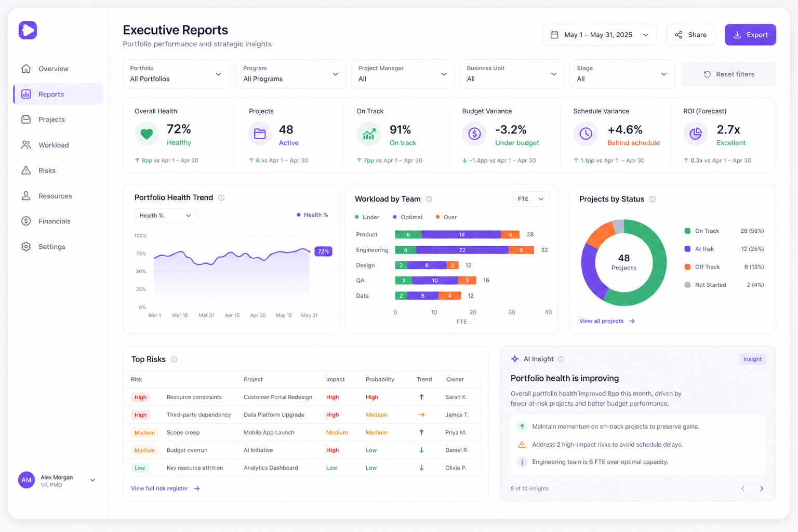The height and width of the screenshot is (532, 798).
Task: Show info for Projects by Status
Action: [x=653, y=199]
